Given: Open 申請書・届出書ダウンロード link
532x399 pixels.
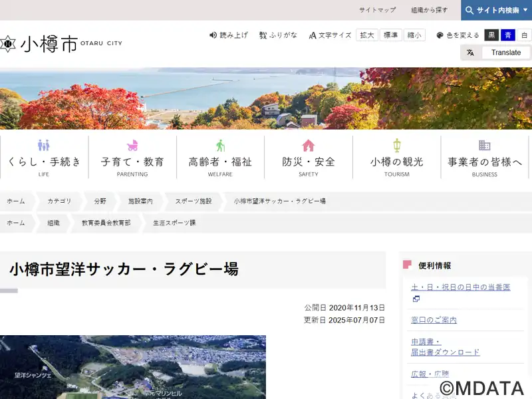Looking at the screenshot, I should click(x=445, y=346).
